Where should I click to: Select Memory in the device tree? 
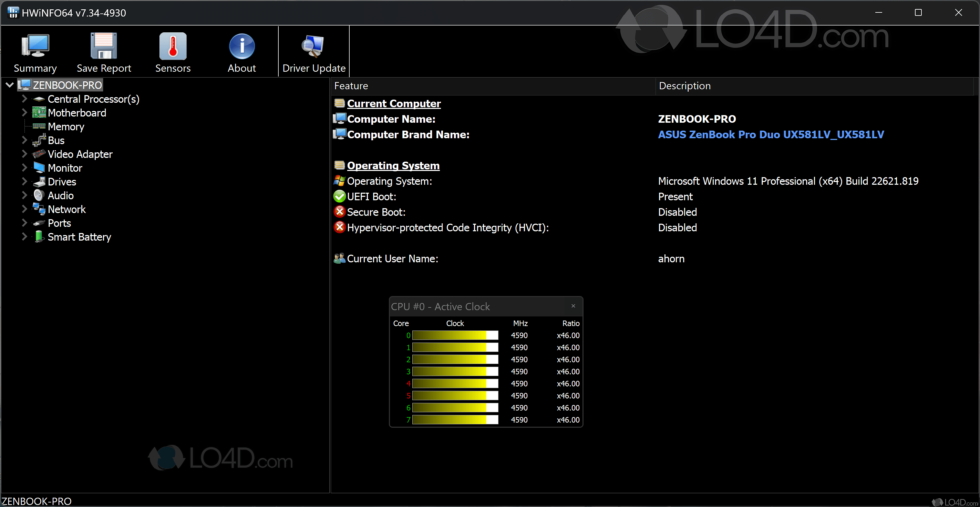[x=66, y=127]
